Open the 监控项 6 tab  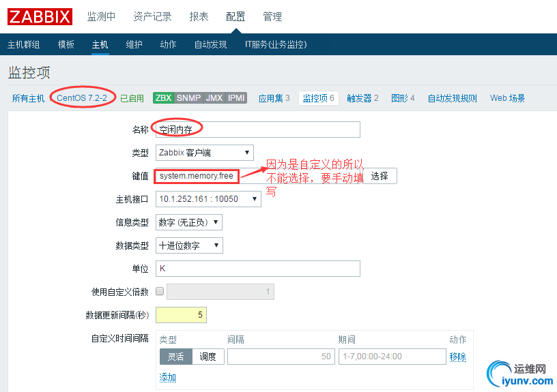[318, 98]
